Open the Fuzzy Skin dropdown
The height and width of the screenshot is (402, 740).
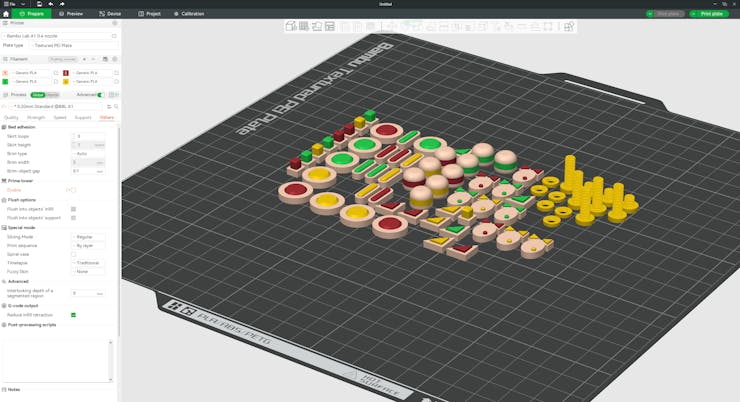click(x=88, y=272)
